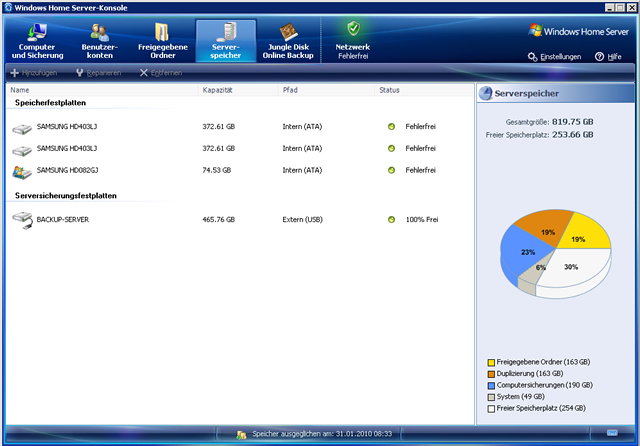Click the title bar console icon

pos(8,7)
